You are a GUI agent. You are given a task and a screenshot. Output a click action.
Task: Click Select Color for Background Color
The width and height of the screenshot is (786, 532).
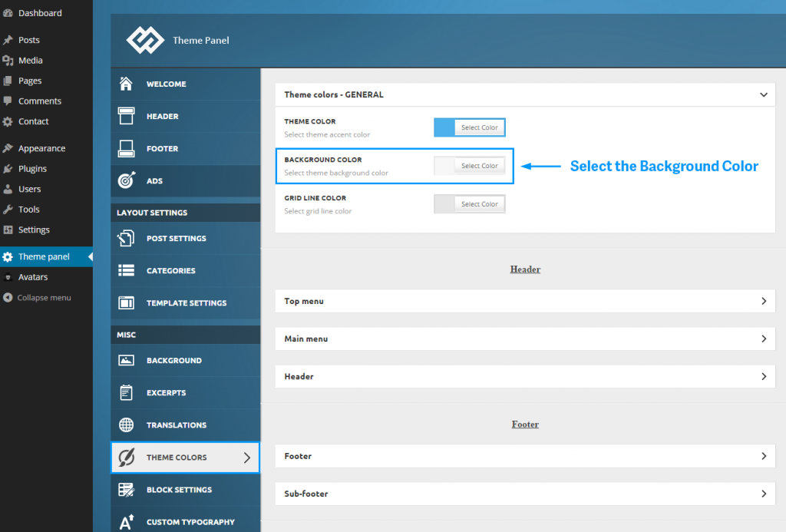479,165
